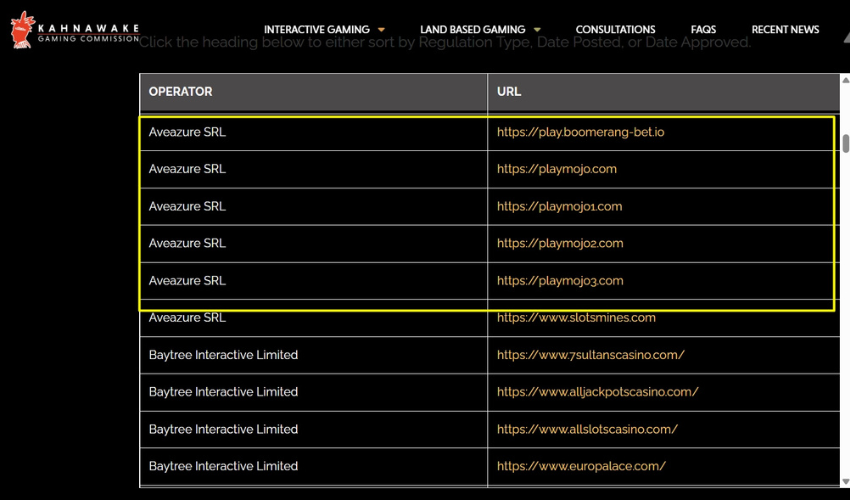Open the www.slotsmines.com link
This screenshot has width=850, height=500.
(576, 317)
